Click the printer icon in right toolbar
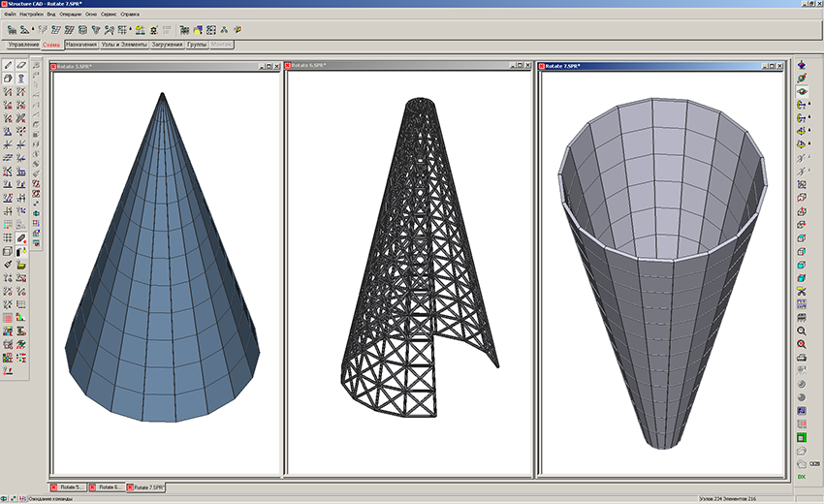824x504 pixels. pos(802,358)
